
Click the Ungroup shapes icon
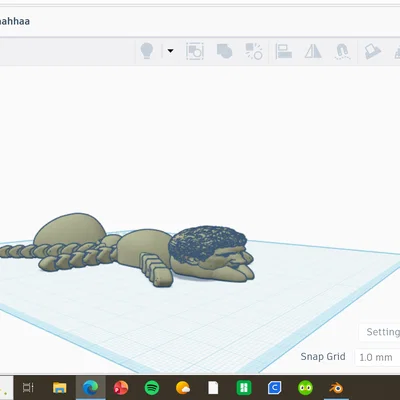tap(254, 51)
